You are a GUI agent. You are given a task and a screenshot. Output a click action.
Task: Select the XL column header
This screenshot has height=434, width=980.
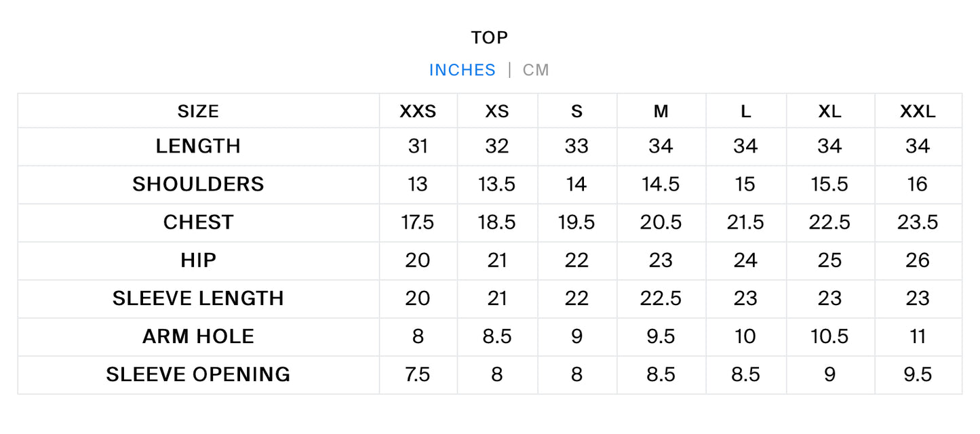830,112
